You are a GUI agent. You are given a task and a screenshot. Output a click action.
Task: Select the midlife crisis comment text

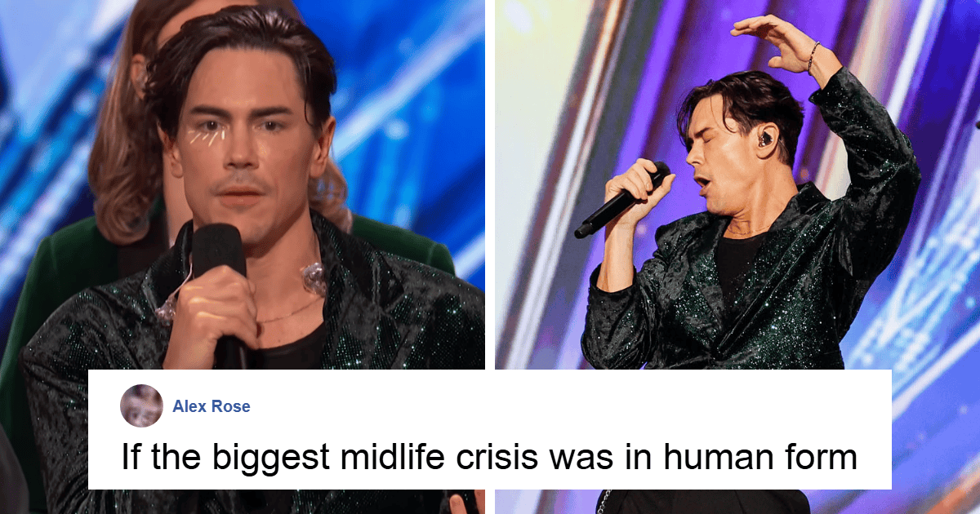coord(489,458)
